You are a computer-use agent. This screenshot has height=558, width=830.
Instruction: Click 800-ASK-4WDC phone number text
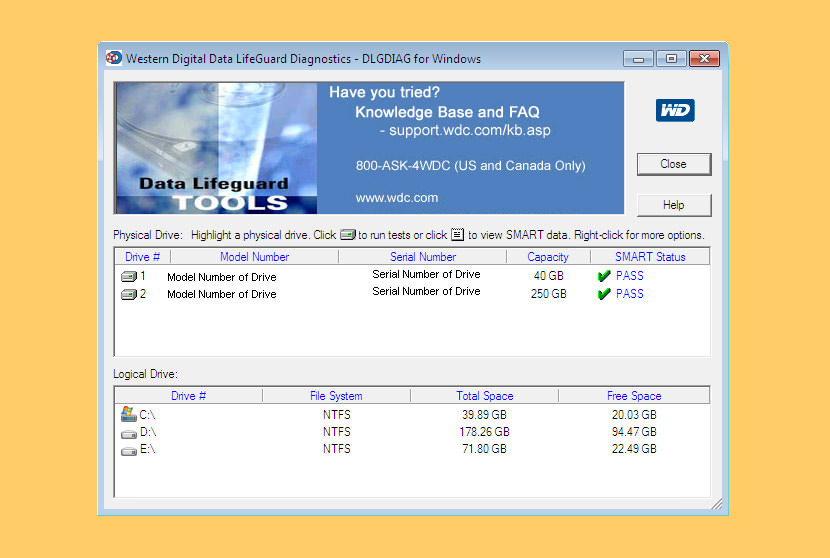pyautogui.click(x=401, y=166)
